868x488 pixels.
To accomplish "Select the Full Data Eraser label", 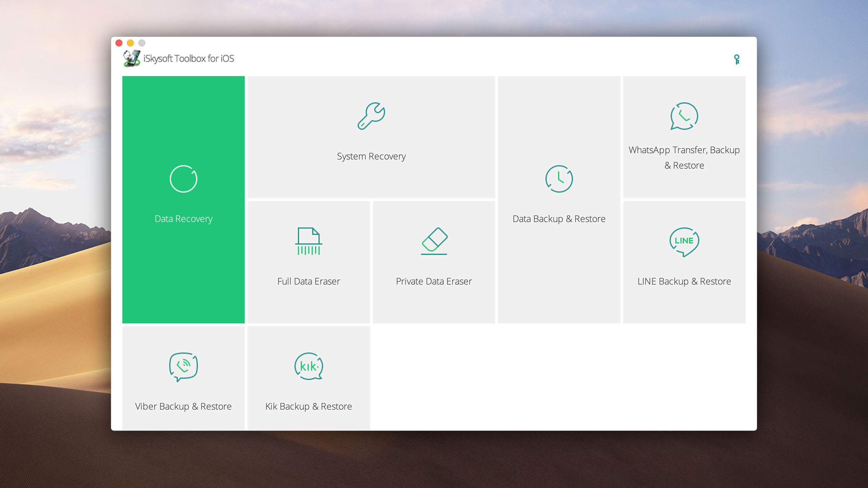I will [x=309, y=281].
